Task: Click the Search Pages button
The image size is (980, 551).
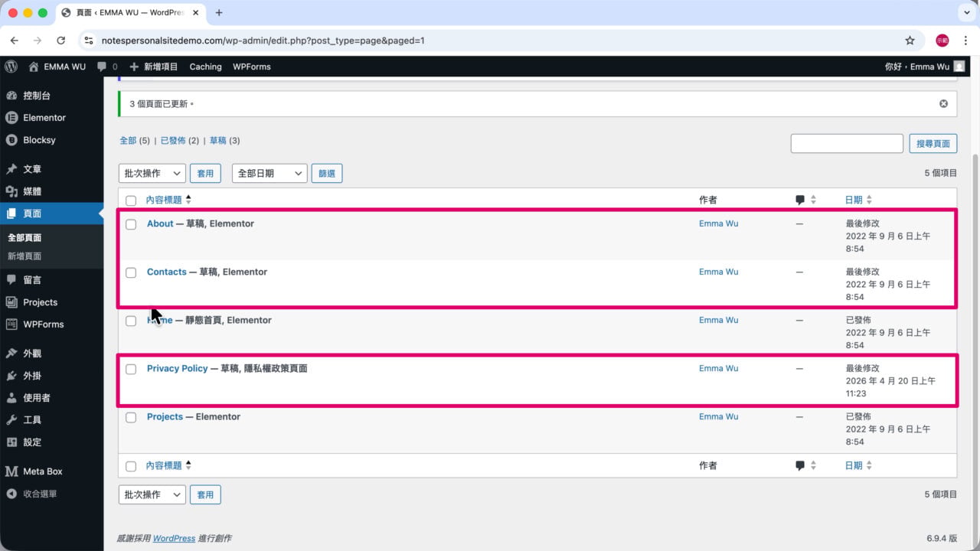Action: pyautogui.click(x=933, y=143)
